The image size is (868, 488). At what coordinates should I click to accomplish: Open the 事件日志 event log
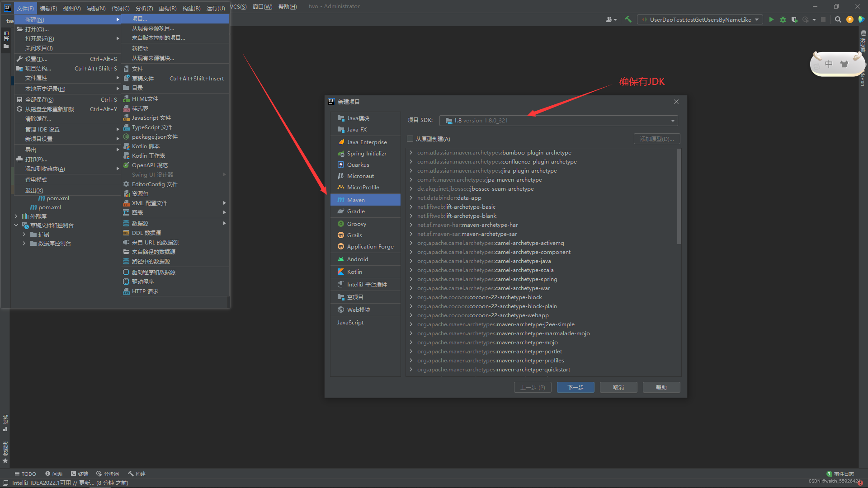pos(840,474)
